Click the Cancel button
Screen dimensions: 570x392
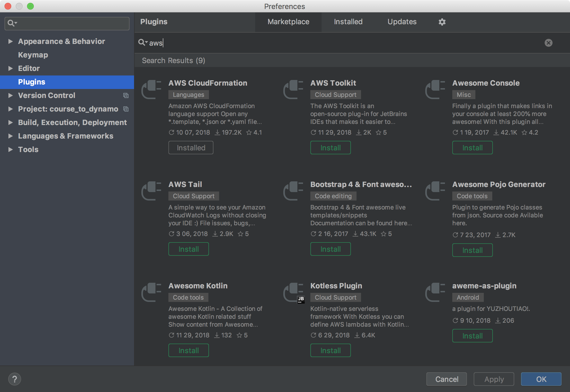pos(447,379)
